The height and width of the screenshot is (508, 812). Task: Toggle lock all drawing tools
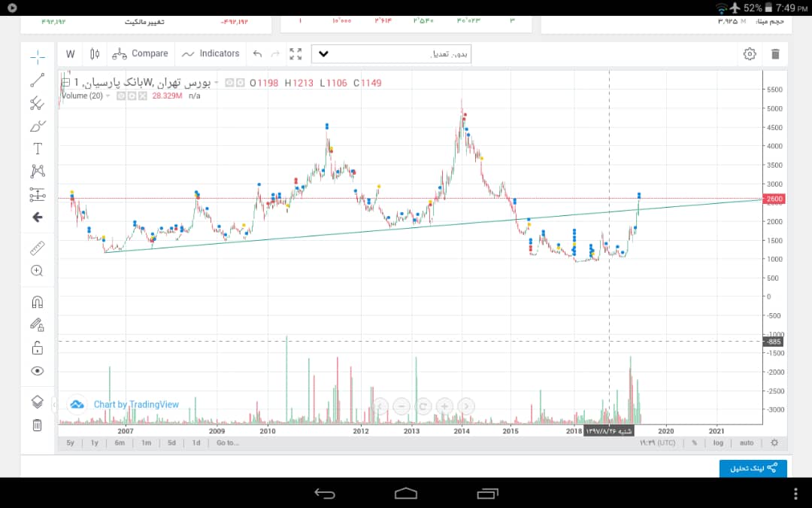tap(38, 348)
